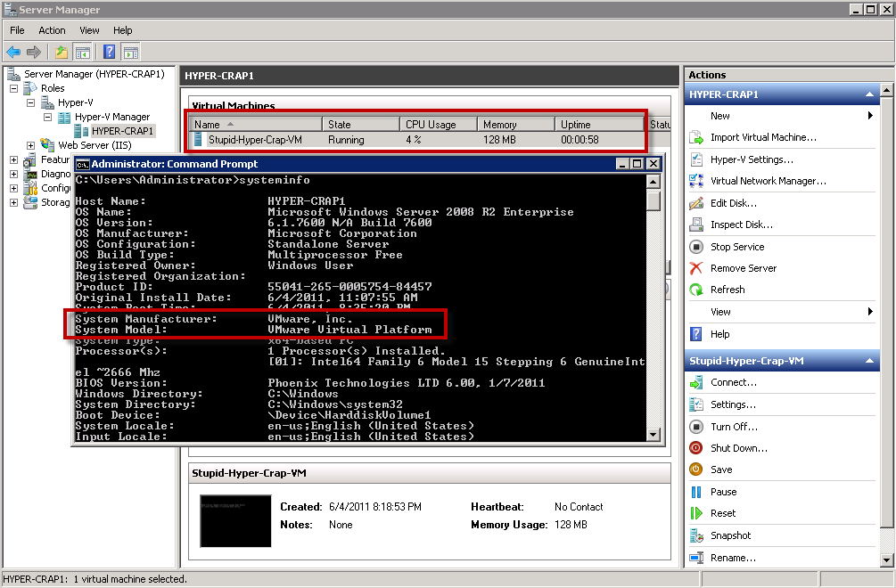
Task: Expand the Configuration tree node
Action: [x=13, y=188]
